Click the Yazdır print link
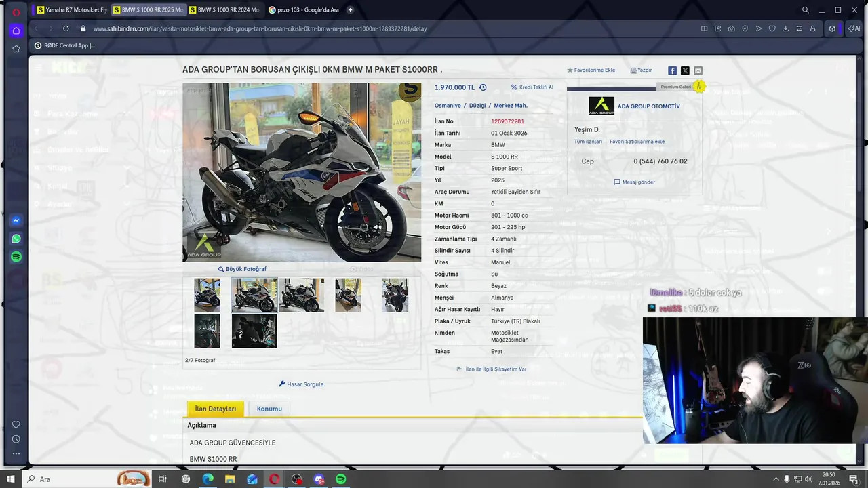Screen dimensions: 868x488 (x=641, y=70)
